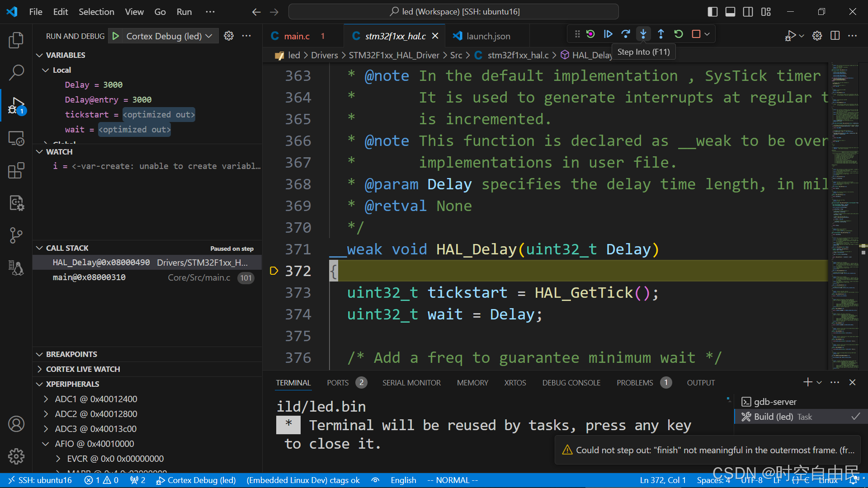Switch to the DEBUG CONSOLE panel tab
Image resolution: width=868 pixels, height=488 pixels.
571,383
